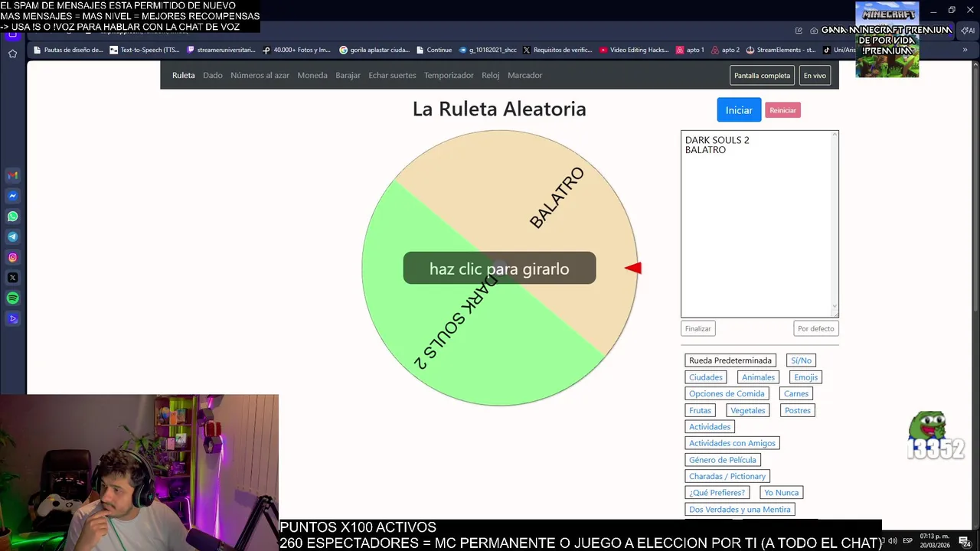Go to the Reloj page
980x551 pixels.
(491, 75)
